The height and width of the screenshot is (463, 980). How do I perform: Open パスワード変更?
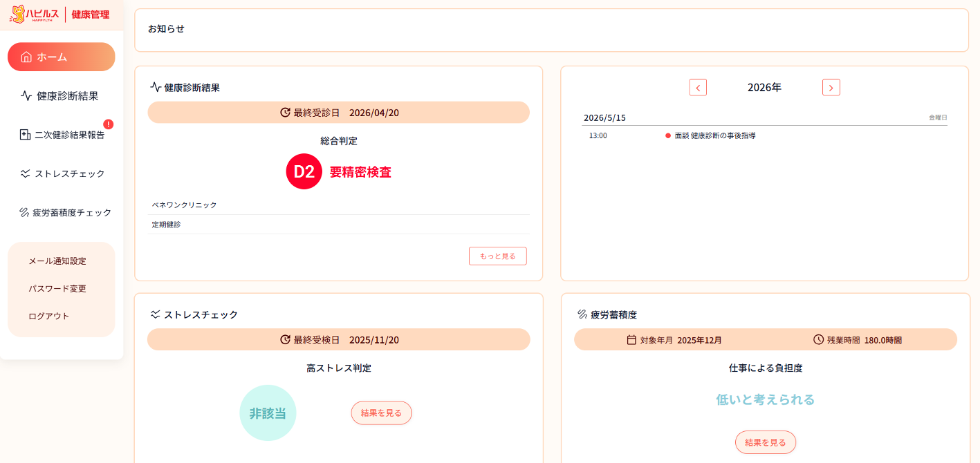(57, 288)
